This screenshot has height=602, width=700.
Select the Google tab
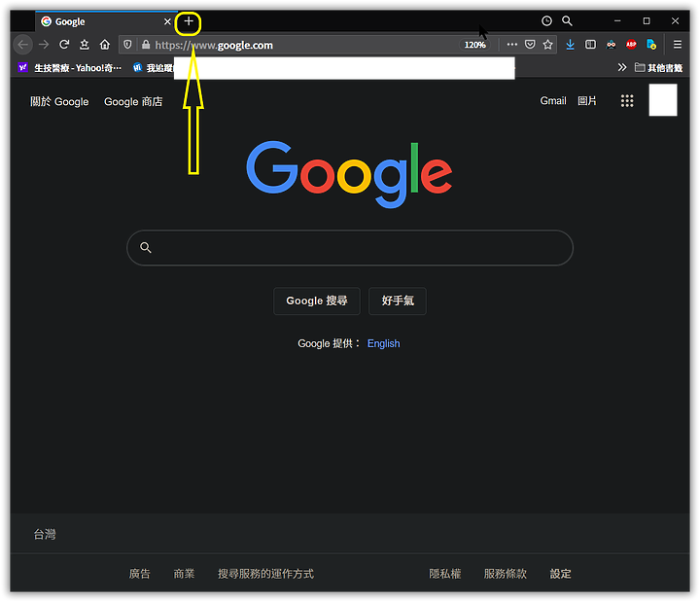[x=106, y=21]
